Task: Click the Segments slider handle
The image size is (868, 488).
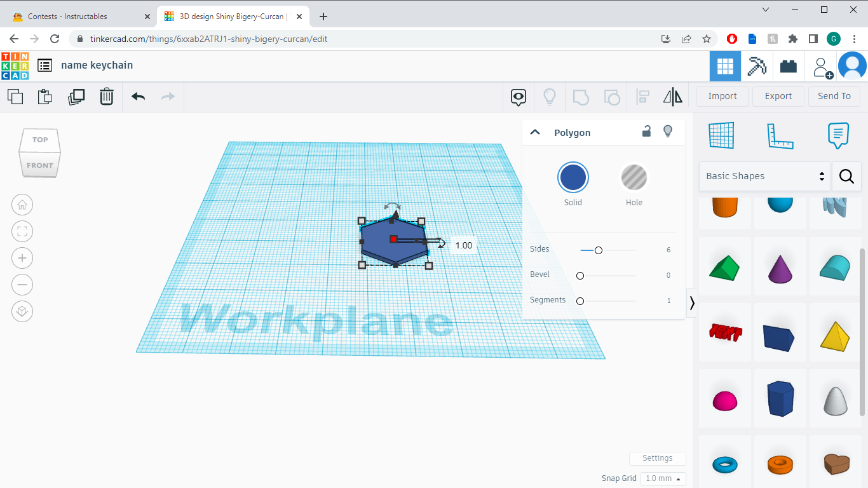Action: coord(580,301)
